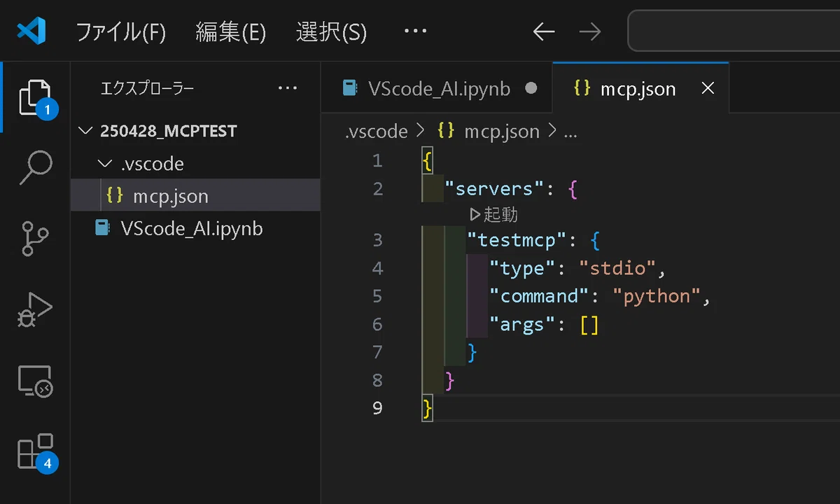
Task: Focus the command center search box
Action: (x=734, y=31)
